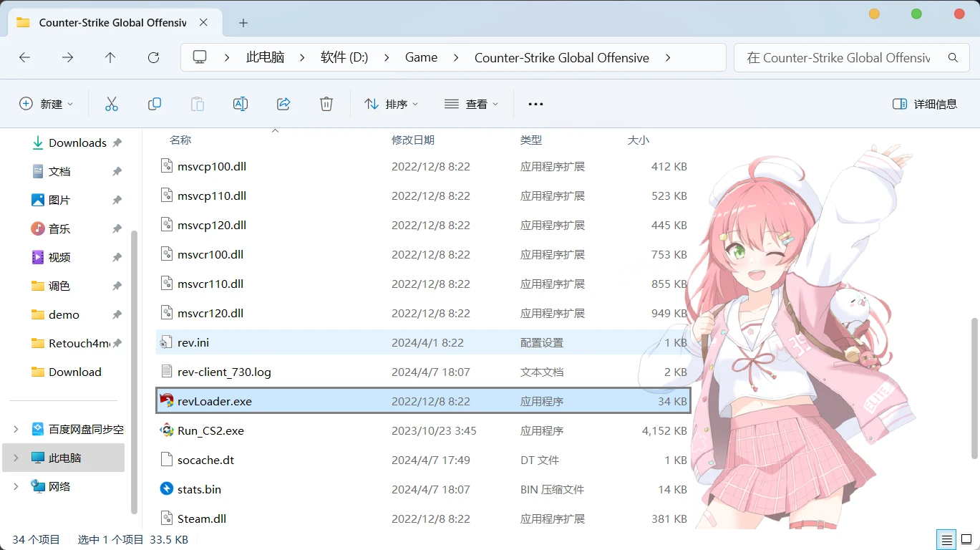Click chevron after 此电脑 in address bar

click(x=302, y=57)
